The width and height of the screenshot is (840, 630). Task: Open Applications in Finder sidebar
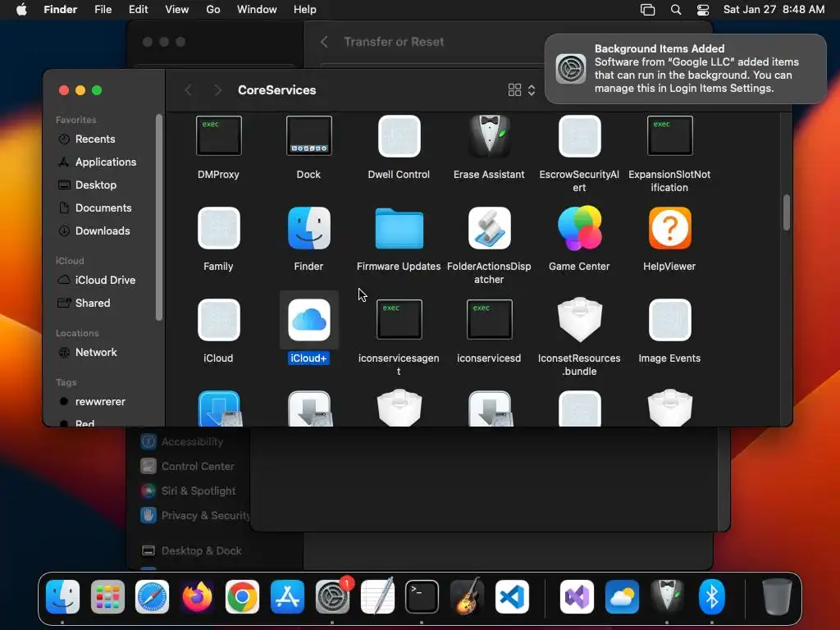click(x=105, y=162)
